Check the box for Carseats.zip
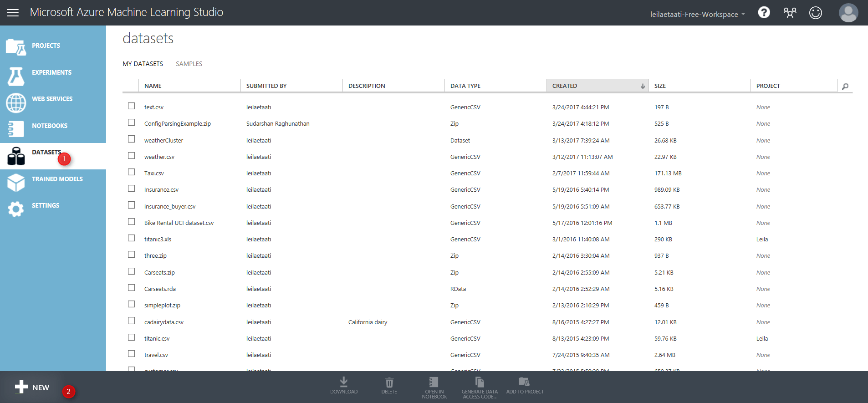 (x=132, y=271)
